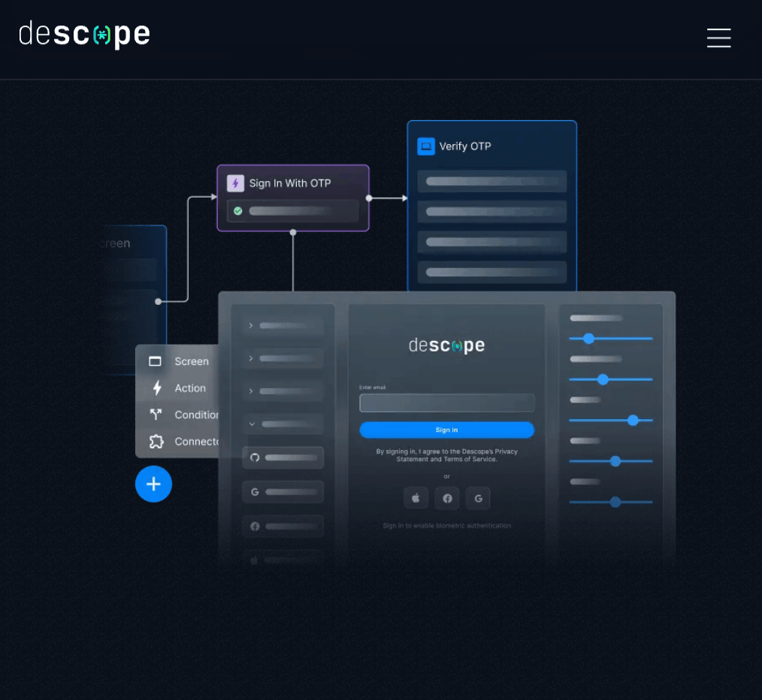Click the output connector dot right of Sign In With OTP
This screenshot has height=700, width=762.
tap(369, 198)
